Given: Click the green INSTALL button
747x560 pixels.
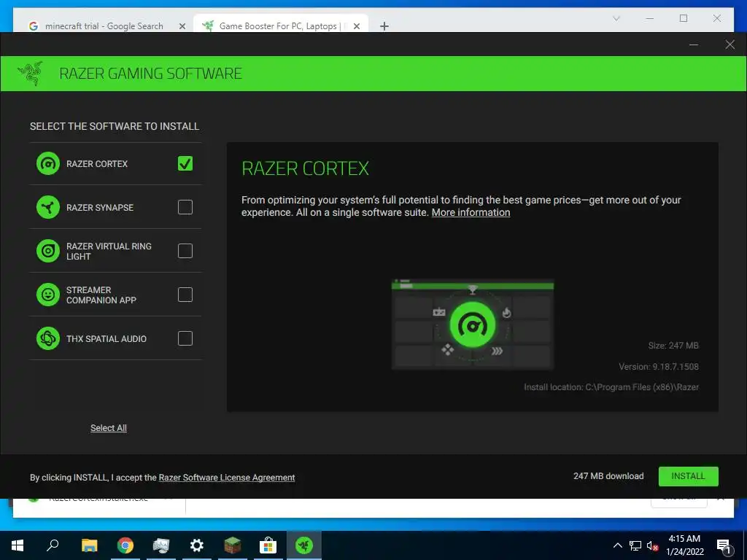Looking at the screenshot, I should (x=689, y=476).
